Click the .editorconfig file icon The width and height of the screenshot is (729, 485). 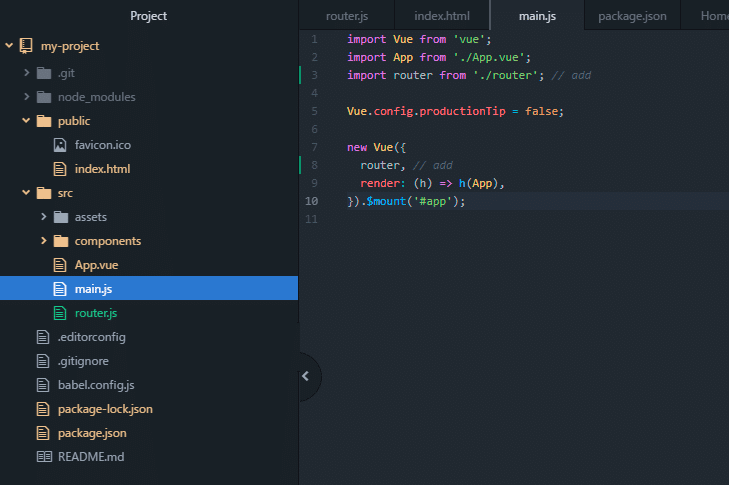(x=43, y=337)
